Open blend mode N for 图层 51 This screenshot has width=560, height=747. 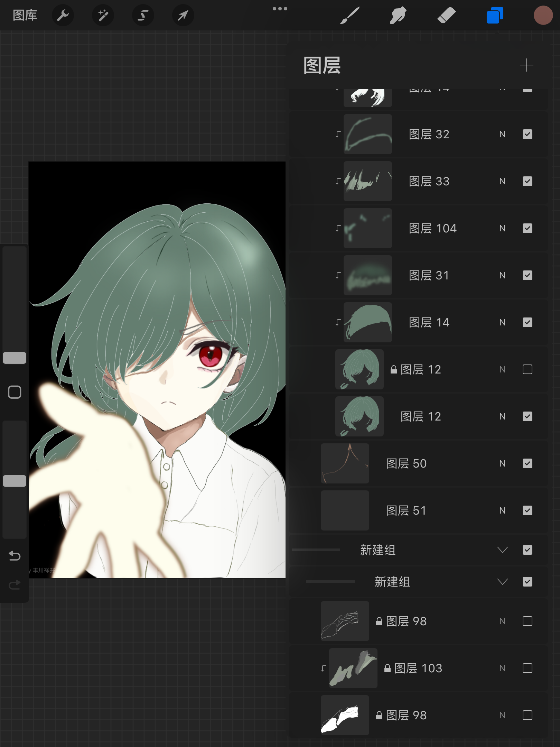[502, 510]
